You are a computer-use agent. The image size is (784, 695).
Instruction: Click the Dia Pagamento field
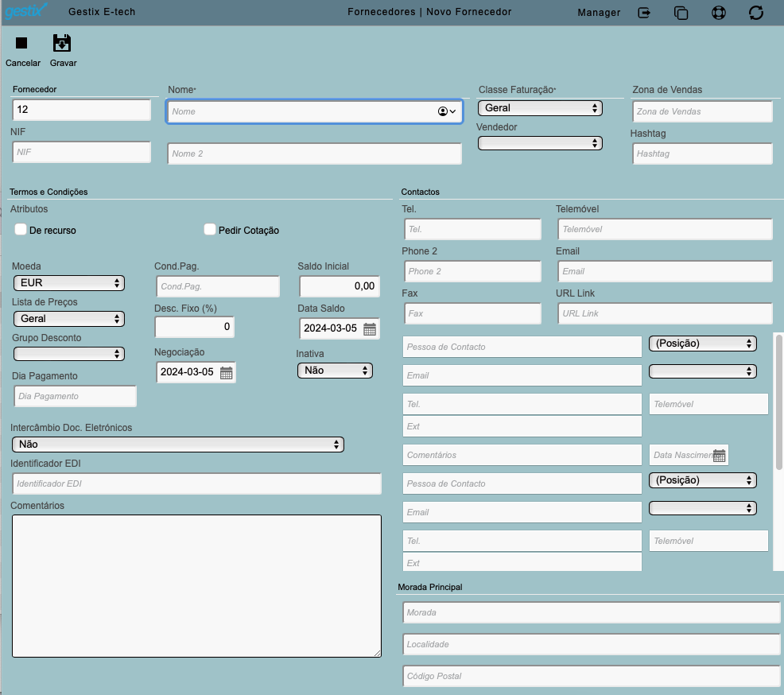pyautogui.click(x=75, y=396)
